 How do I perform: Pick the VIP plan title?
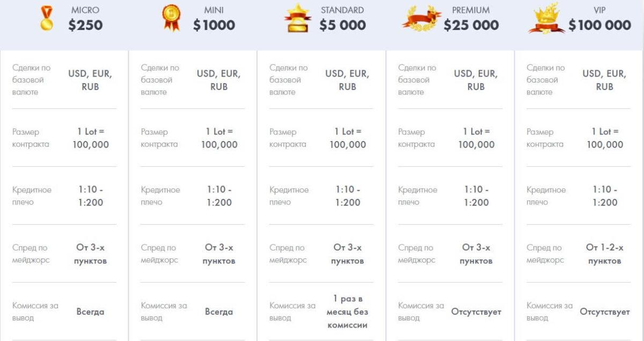click(x=599, y=10)
